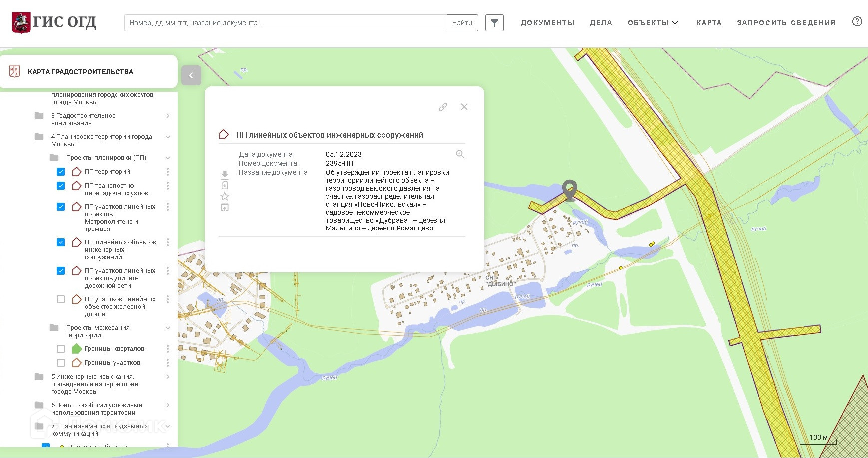Click the ЗАПРОСИТЬ СВЕДЕНИЯ link
Image resolution: width=868 pixels, height=458 pixels.
point(786,23)
